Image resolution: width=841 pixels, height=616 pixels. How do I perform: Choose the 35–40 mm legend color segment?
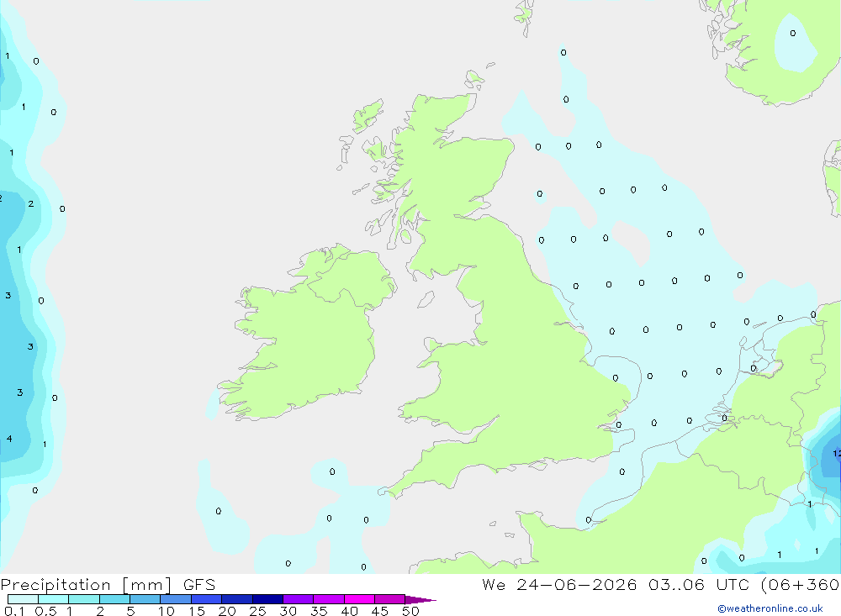(x=329, y=599)
